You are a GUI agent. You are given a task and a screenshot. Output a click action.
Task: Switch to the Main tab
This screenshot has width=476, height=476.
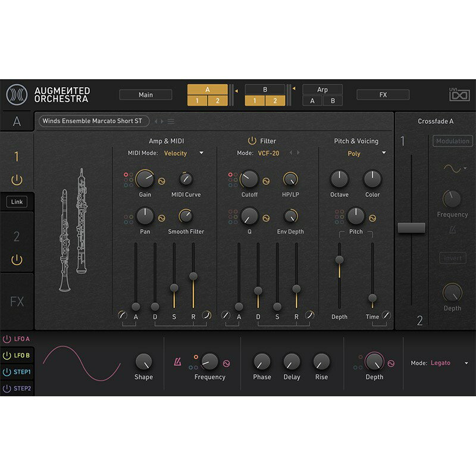point(146,95)
